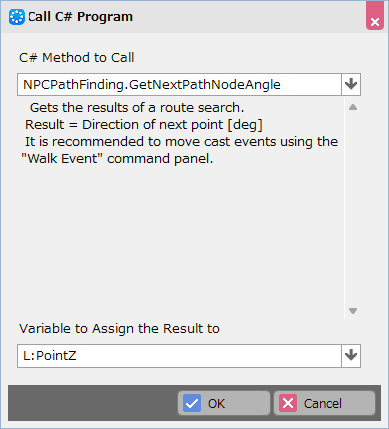The height and width of the screenshot is (429, 389).
Task: Expand the C# method dropdown arrow
Action: pyautogui.click(x=351, y=84)
